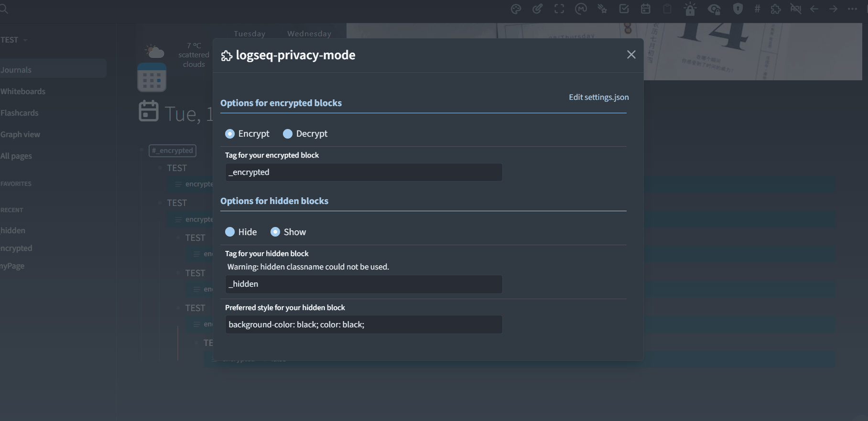
Task: Open the theme palette icon in toolbar
Action: [x=516, y=9]
